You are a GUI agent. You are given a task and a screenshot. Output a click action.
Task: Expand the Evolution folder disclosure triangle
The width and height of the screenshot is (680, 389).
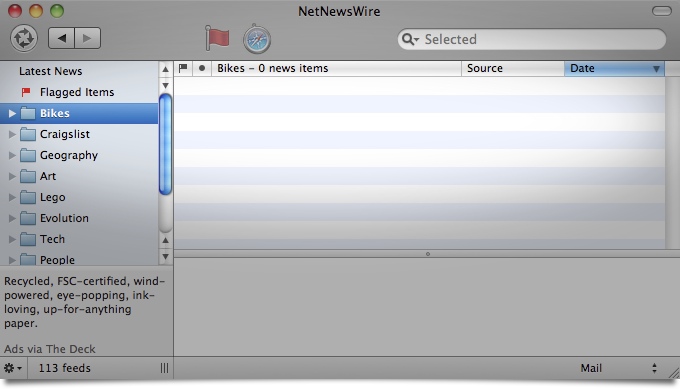pos(12,218)
